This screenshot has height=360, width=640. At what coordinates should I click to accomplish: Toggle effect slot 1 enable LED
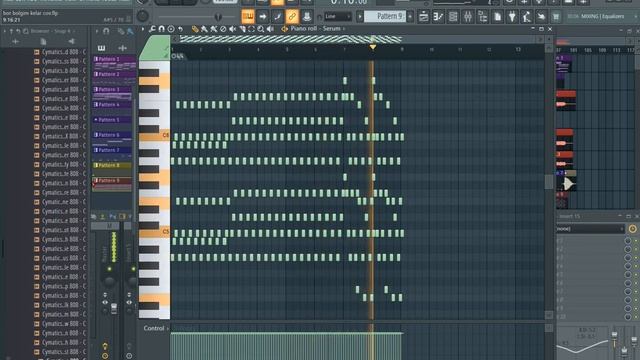[x=636, y=241]
